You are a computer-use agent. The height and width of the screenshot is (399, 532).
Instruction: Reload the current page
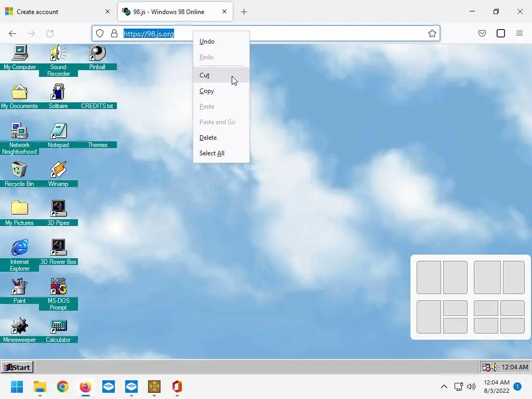(x=50, y=34)
